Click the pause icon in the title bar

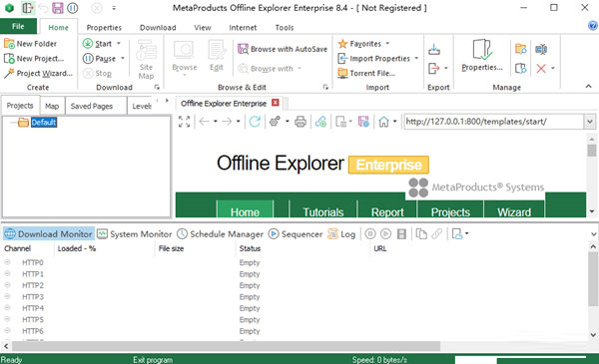coord(73,8)
